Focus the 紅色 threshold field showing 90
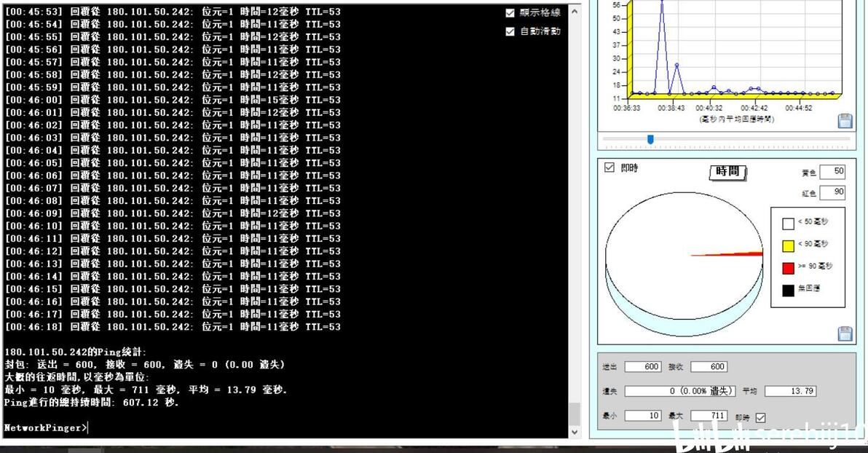This screenshot has width=868, height=453. [832, 192]
